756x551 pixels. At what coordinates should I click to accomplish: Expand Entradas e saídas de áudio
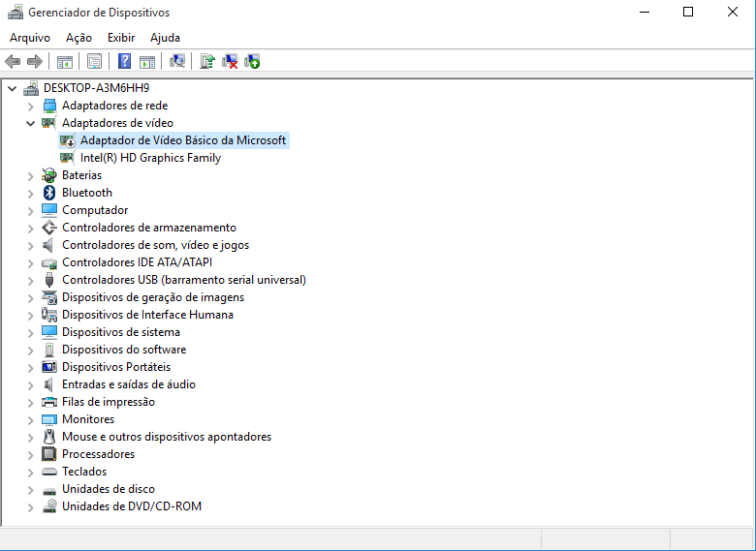(x=30, y=384)
